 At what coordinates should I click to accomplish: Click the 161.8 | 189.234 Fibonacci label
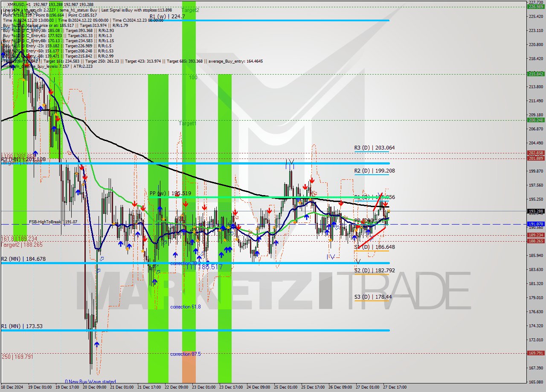coord(19,239)
